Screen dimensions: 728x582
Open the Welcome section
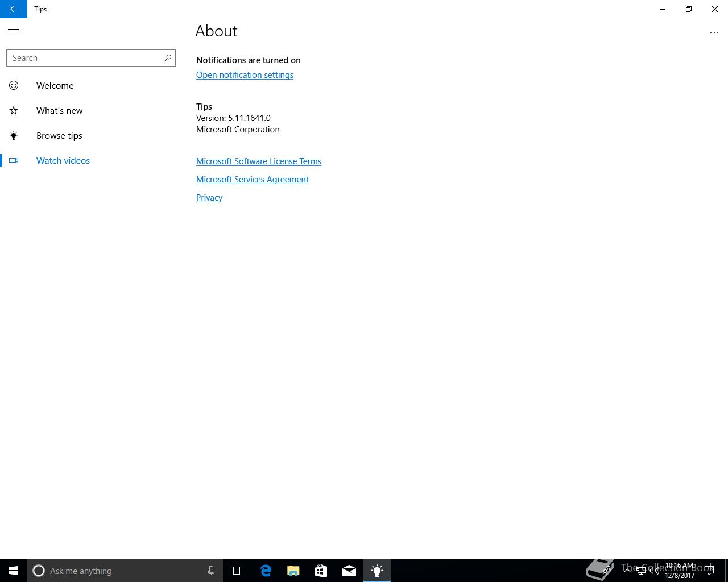55,85
